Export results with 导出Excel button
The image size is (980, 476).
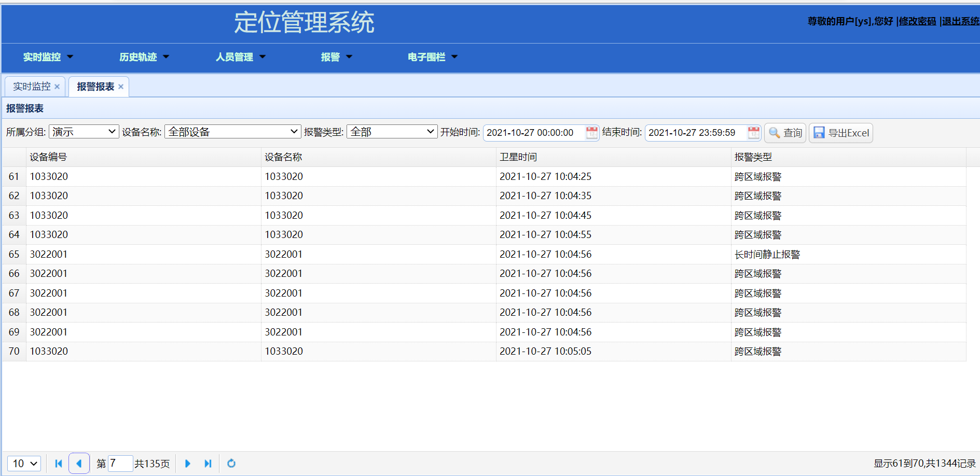(x=841, y=133)
